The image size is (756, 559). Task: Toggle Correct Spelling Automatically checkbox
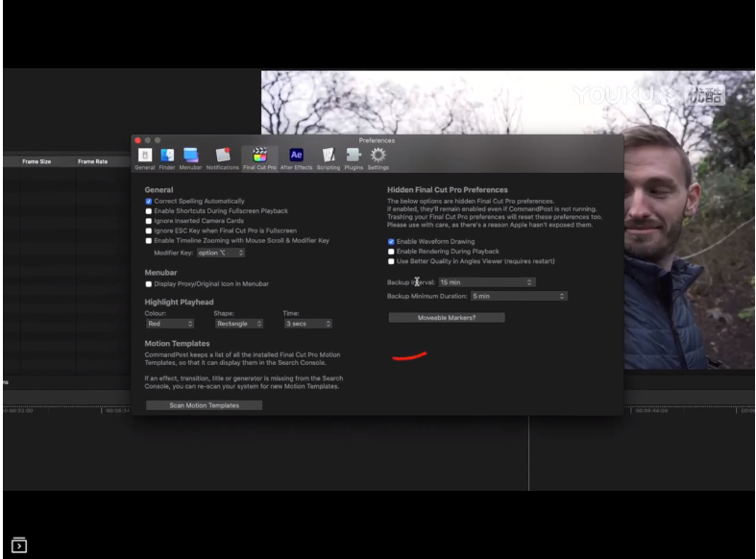(x=149, y=202)
